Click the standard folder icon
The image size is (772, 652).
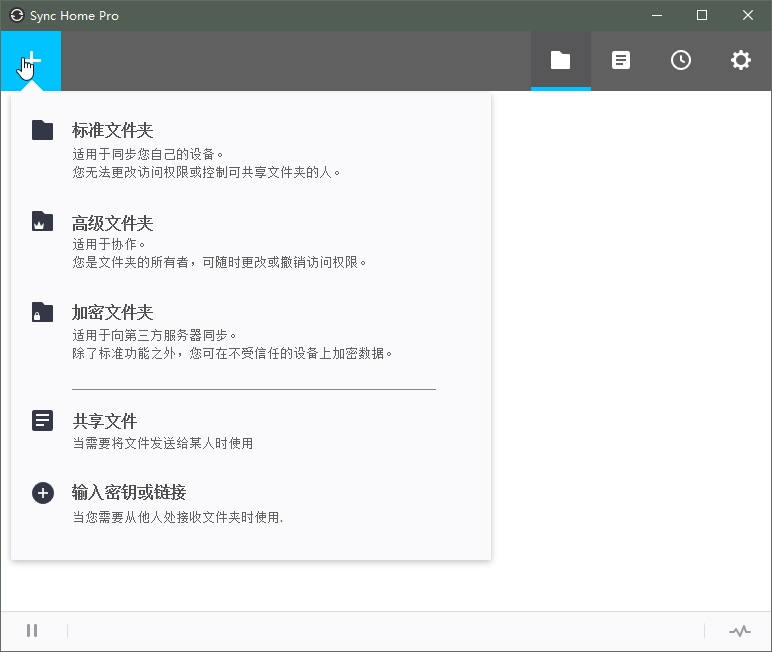42,130
